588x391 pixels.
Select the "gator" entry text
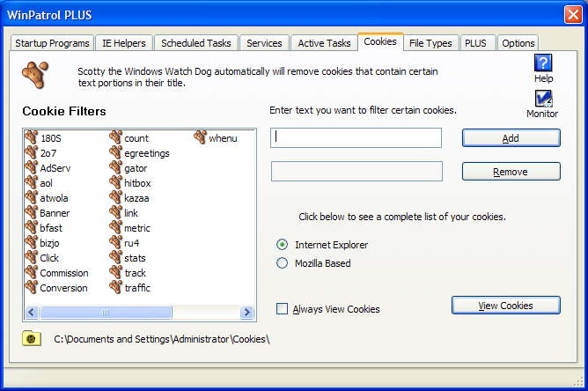tap(136, 168)
